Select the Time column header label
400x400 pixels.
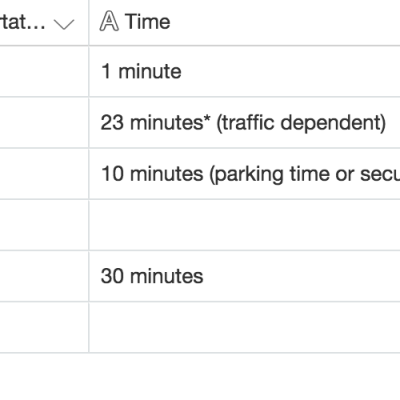click(x=148, y=22)
